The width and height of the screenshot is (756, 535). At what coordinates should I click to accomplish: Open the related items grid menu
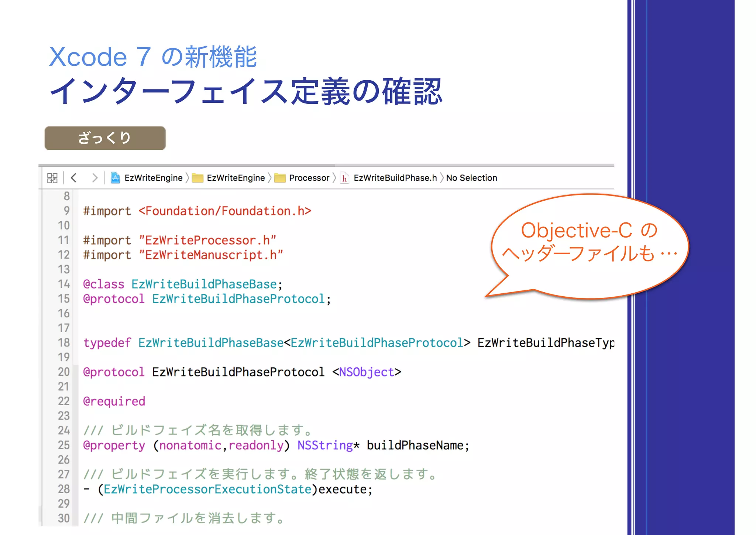52,178
